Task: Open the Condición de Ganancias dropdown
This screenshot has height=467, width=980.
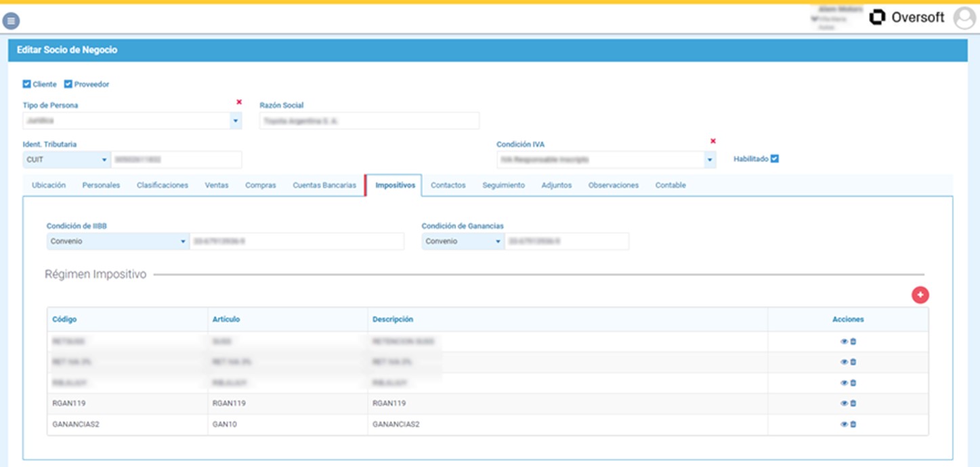Action: tap(463, 241)
